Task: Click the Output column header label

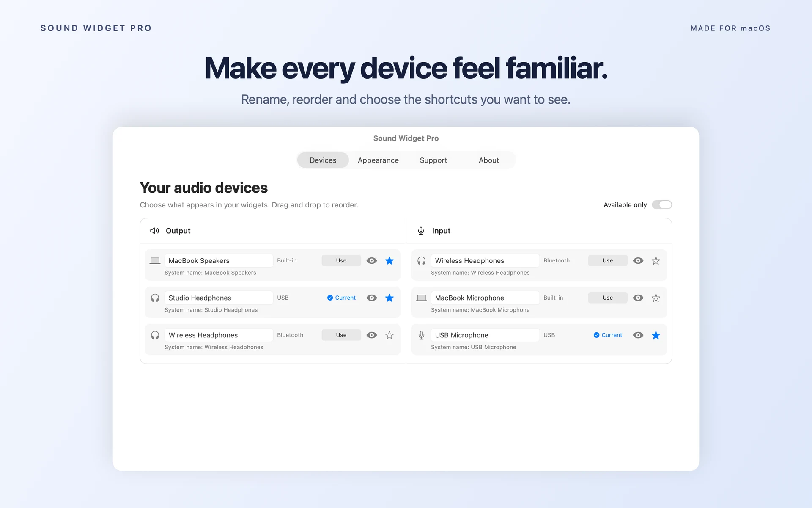Action: [x=178, y=231]
